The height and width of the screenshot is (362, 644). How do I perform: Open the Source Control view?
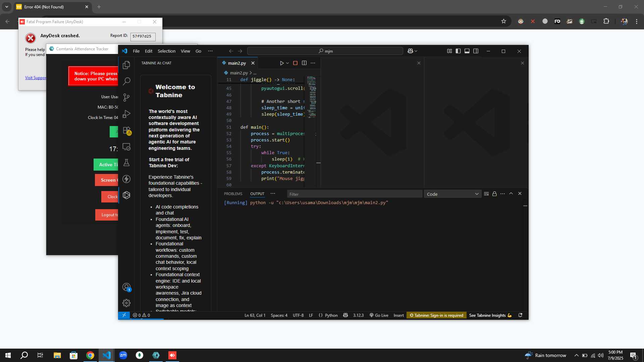point(126,97)
